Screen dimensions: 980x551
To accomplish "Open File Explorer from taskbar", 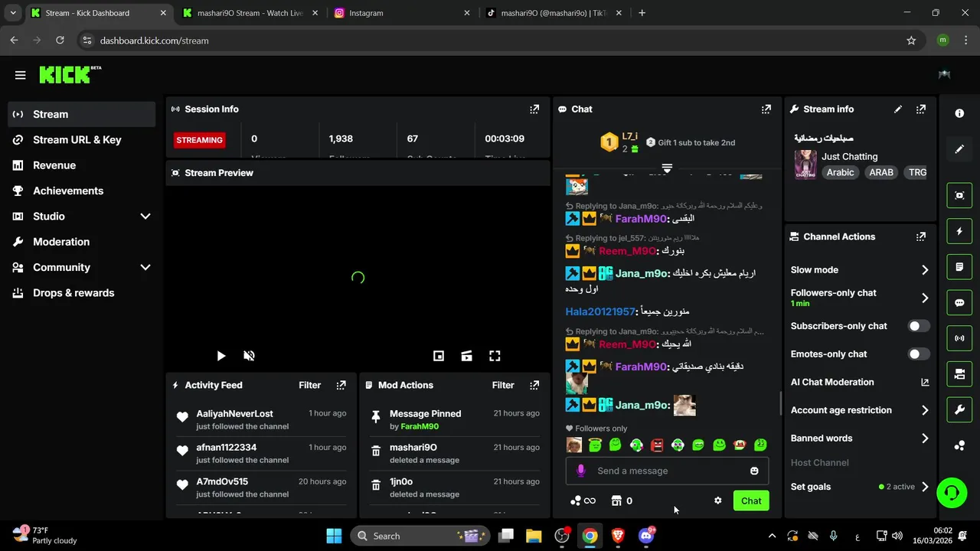I will tap(534, 536).
